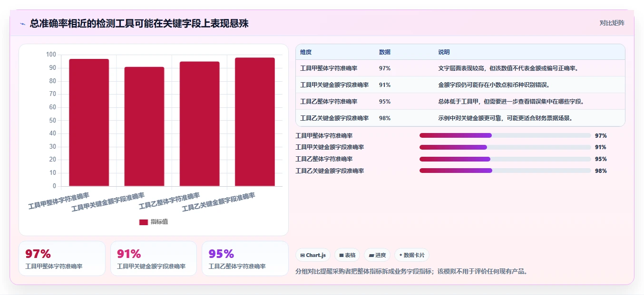Click the panel title about 总准确率相近的检测工具

(x=139, y=23)
